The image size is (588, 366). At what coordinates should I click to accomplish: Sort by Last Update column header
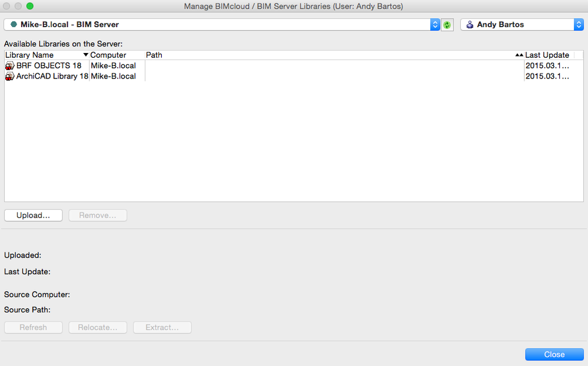549,55
